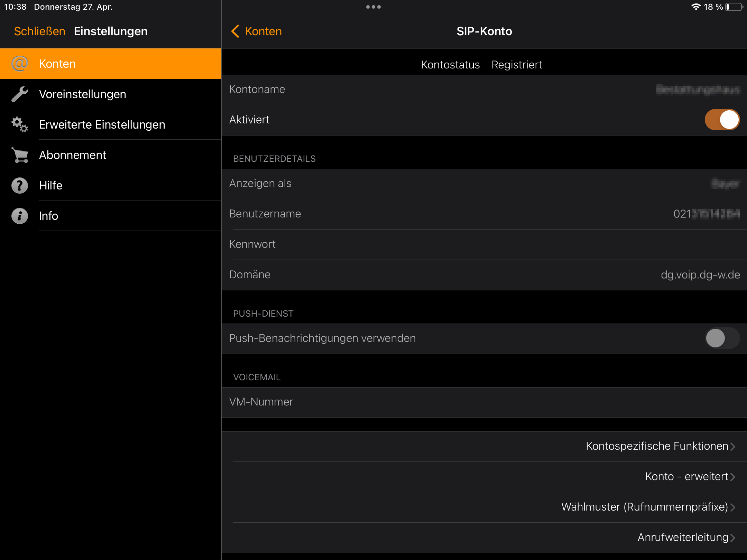Click the question mark Hilfe icon
This screenshot has height=560, width=747.
tap(20, 185)
